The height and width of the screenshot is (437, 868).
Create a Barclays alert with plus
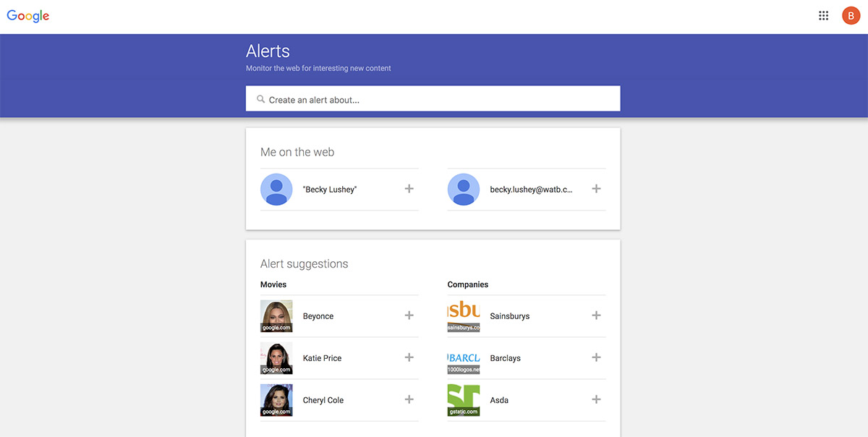[596, 357]
